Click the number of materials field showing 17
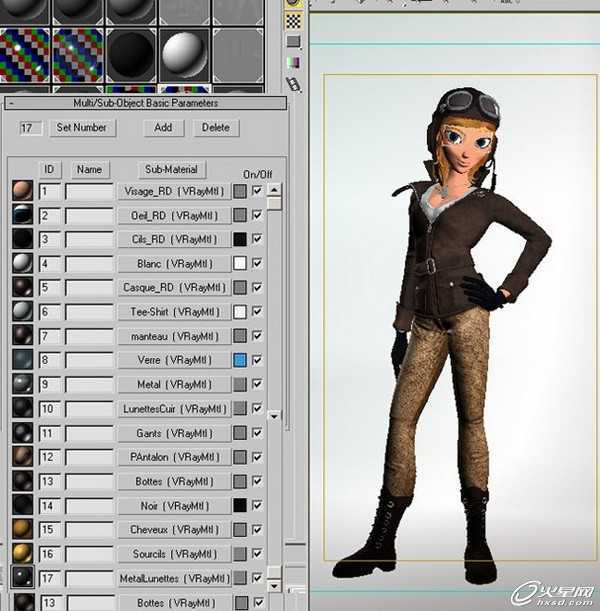 [x=30, y=128]
